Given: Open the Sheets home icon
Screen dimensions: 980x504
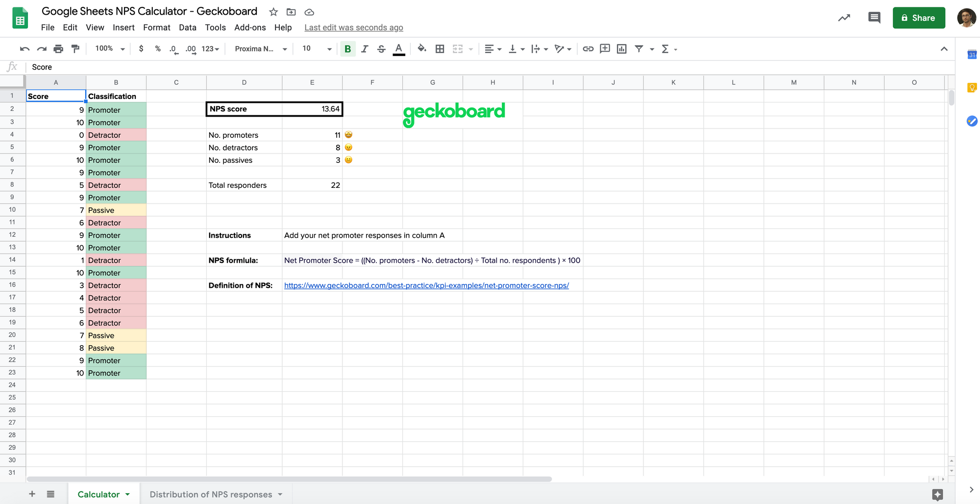Looking at the screenshot, I should [x=20, y=18].
